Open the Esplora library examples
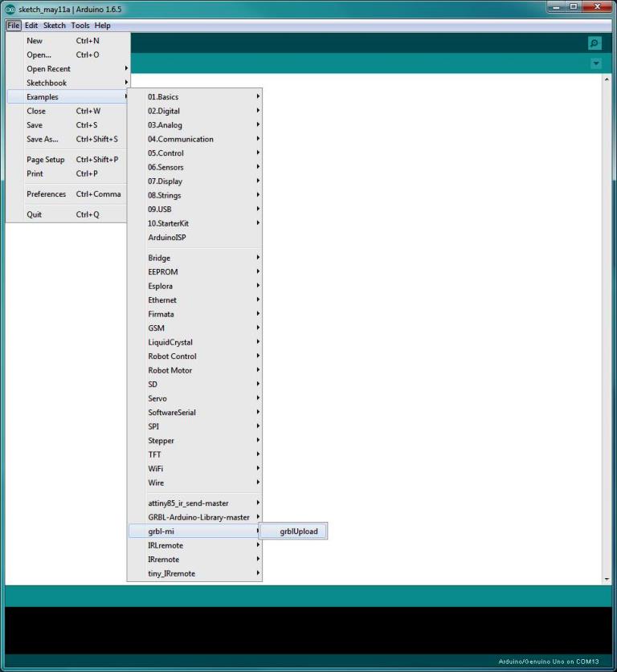 click(x=194, y=286)
